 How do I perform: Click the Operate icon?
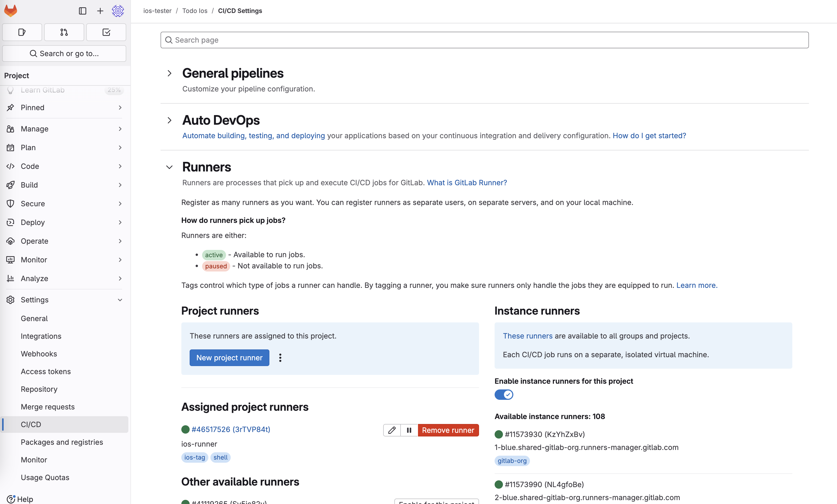click(x=11, y=241)
